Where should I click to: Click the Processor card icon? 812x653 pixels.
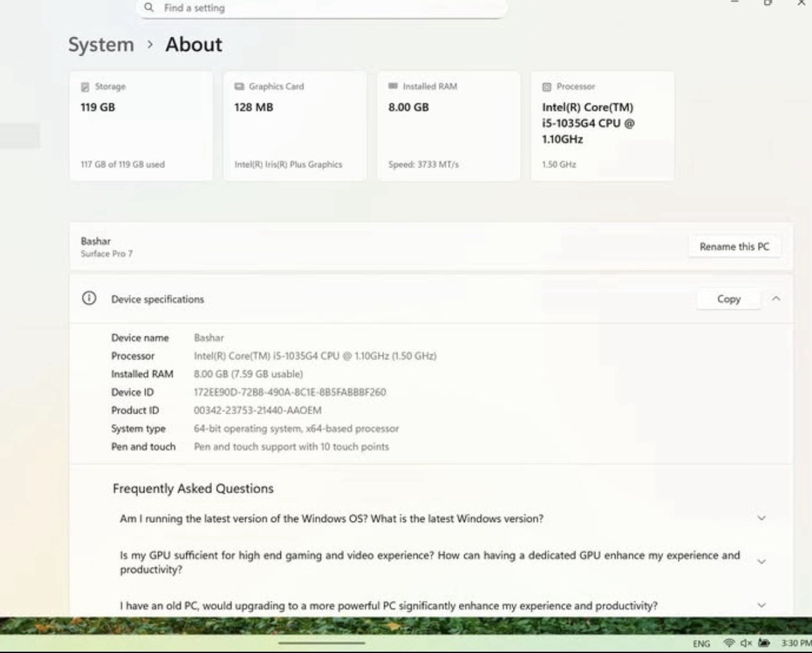click(546, 86)
